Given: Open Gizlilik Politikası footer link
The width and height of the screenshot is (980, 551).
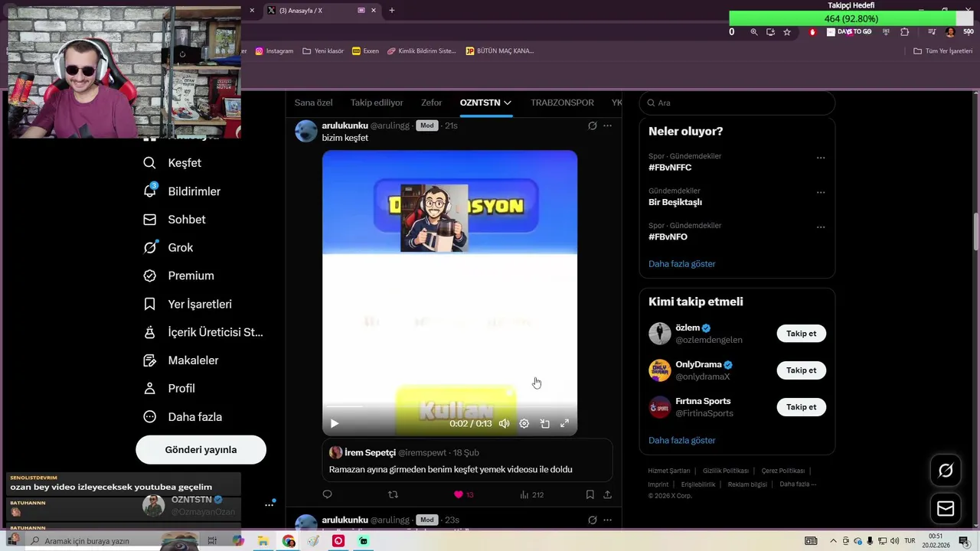Looking at the screenshot, I should [x=726, y=471].
